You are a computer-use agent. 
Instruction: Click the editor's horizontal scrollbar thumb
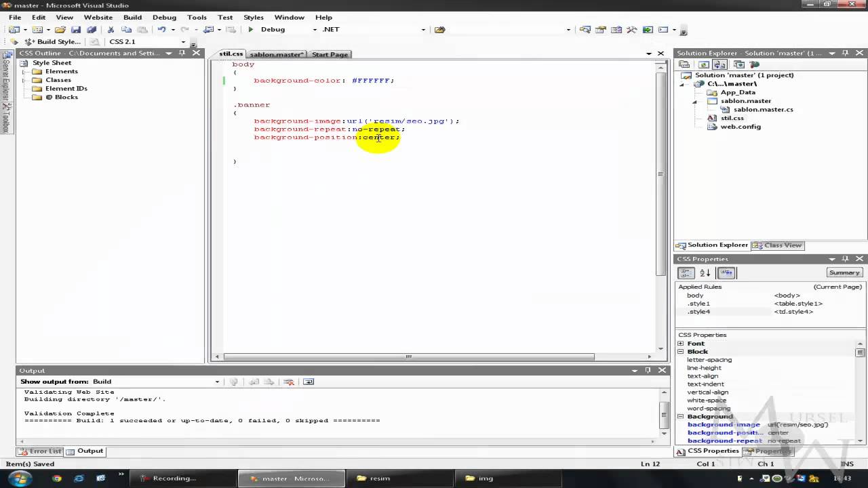(408, 357)
